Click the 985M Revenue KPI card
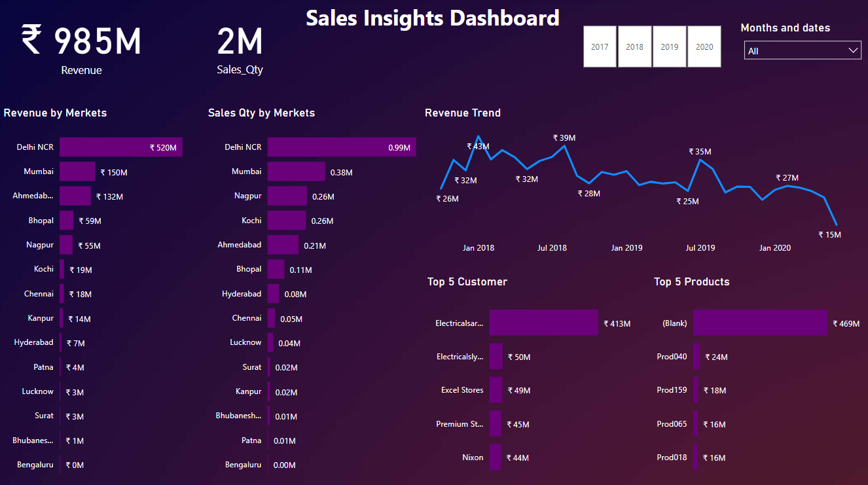Image resolution: width=868 pixels, height=485 pixels. [x=81, y=43]
